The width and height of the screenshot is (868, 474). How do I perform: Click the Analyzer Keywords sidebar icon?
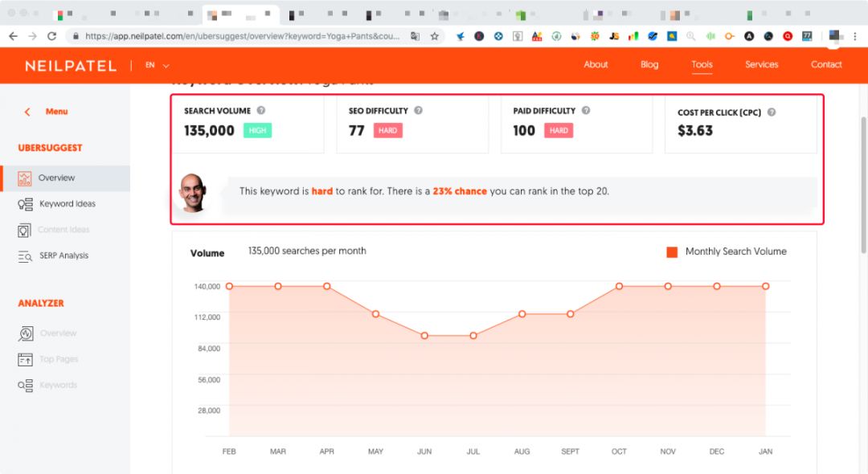click(x=25, y=386)
